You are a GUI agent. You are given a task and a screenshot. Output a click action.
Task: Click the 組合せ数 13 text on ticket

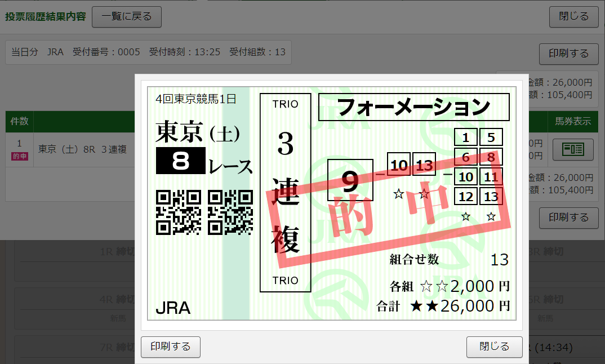[449, 260]
